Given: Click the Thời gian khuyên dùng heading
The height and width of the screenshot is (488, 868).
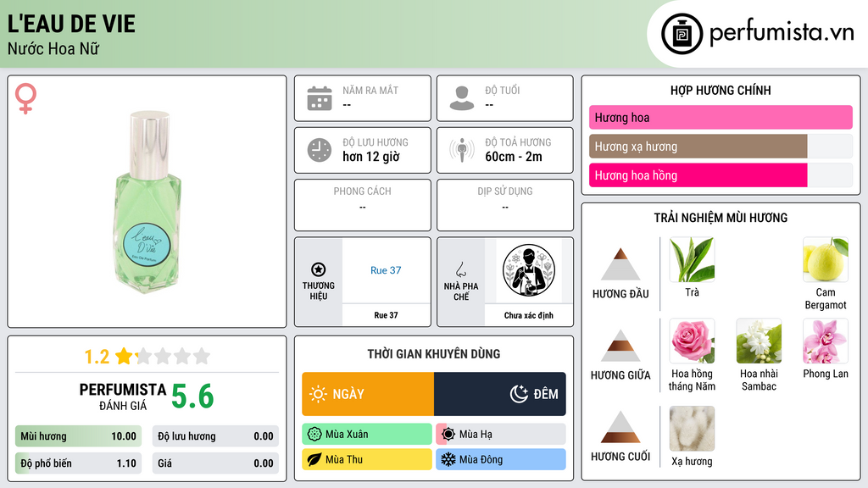Looking at the screenshot, I should click(x=434, y=353).
